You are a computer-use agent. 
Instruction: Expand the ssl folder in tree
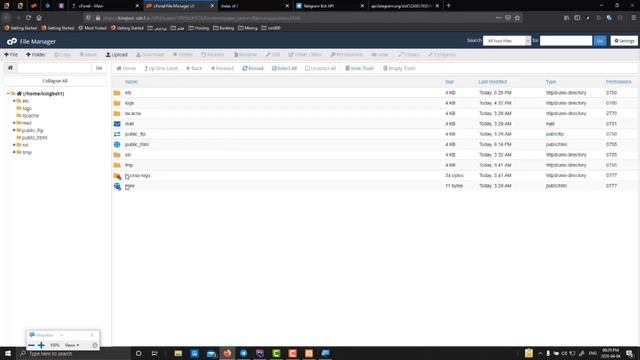(14, 145)
